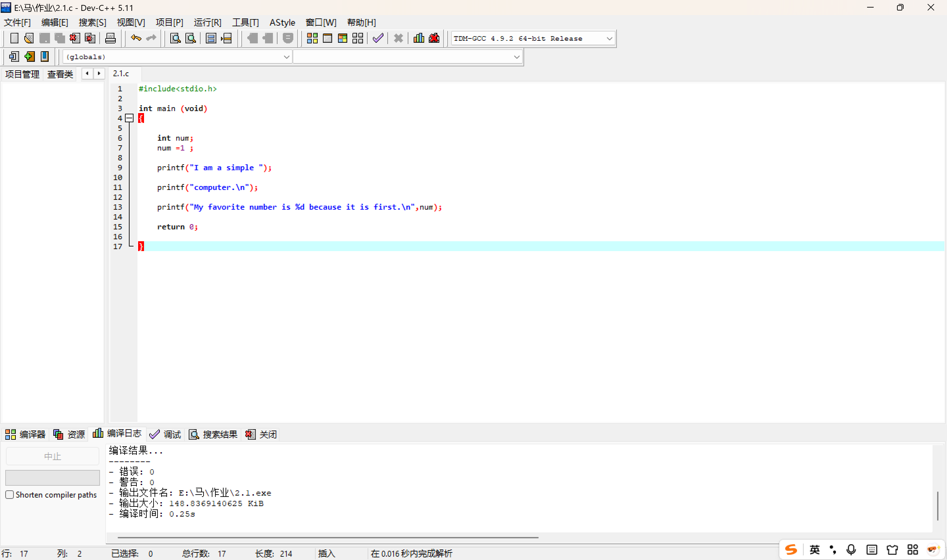Click the Compile and Run icon
Image resolution: width=947 pixels, height=560 pixels.
click(342, 38)
